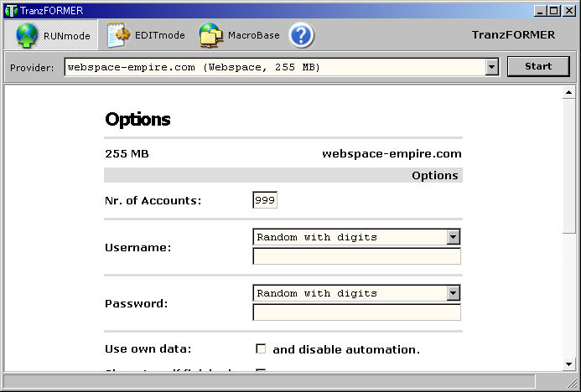This screenshot has width=581, height=392.
Task: Click the webspace-empire.com heading text
Action: pyautogui.click(x=392, y=154)
